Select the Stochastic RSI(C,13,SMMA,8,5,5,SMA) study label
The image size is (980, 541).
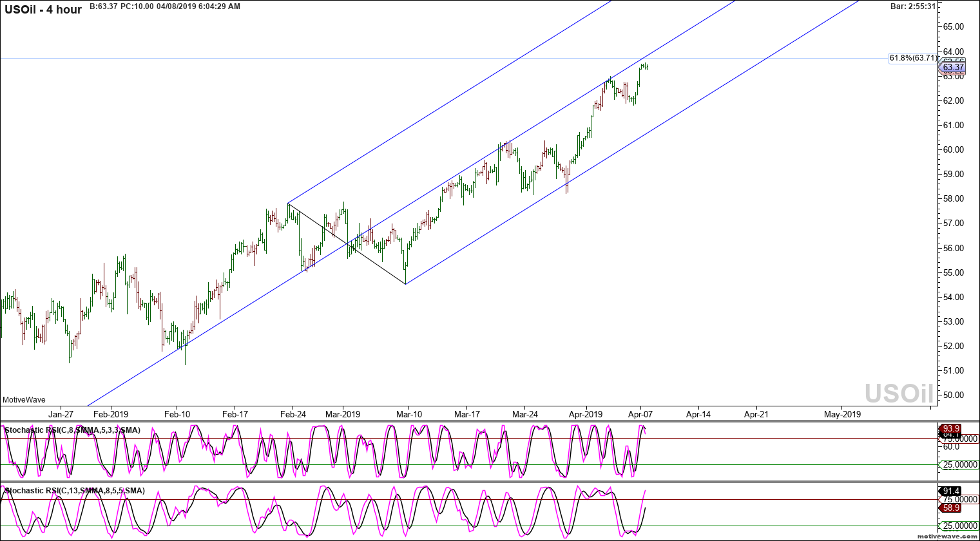click(75, 491)
